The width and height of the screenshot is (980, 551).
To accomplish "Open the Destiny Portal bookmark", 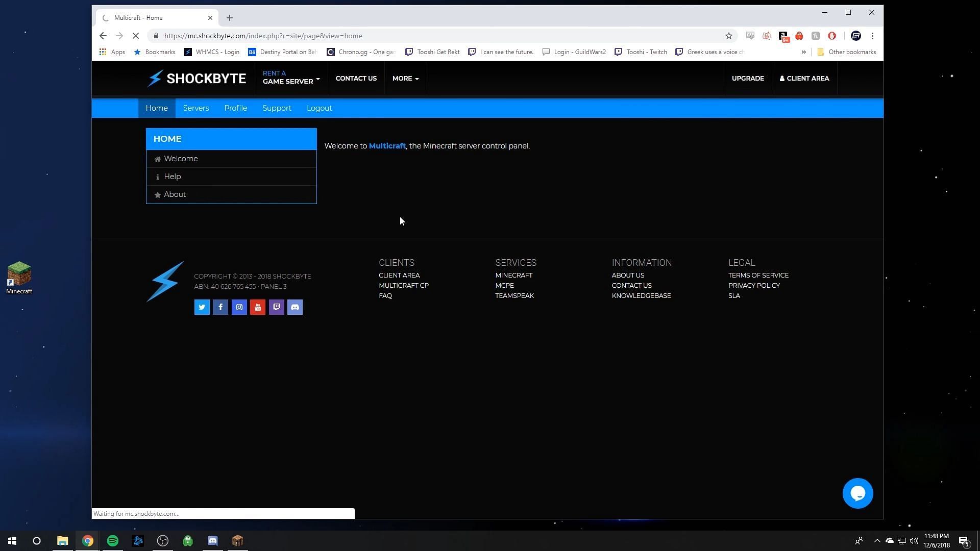I will [282, 52].
